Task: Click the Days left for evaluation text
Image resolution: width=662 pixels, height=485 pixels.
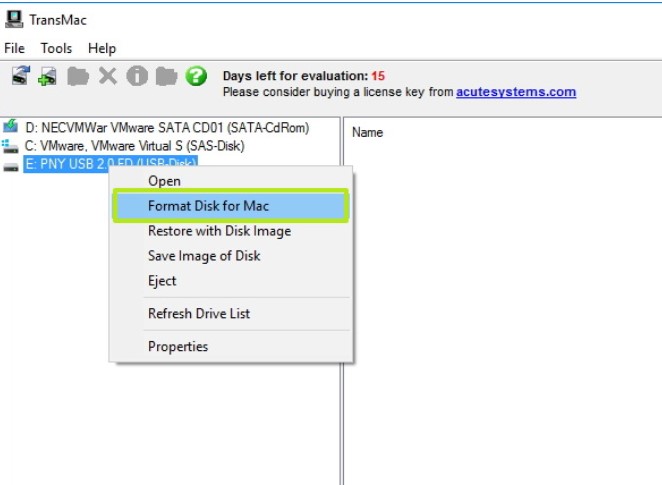Action: pyautogui.click(x=304, y=76)
